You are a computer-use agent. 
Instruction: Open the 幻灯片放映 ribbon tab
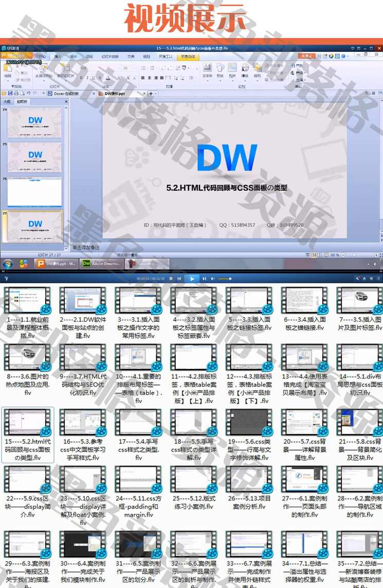(x=111, y=57)
